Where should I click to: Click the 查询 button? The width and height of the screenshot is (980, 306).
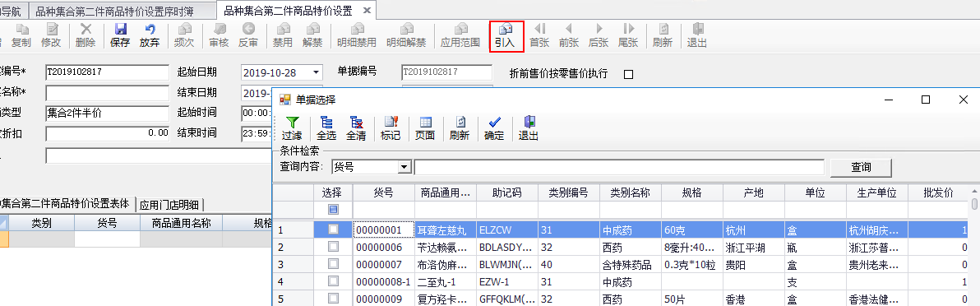[861, 167]
